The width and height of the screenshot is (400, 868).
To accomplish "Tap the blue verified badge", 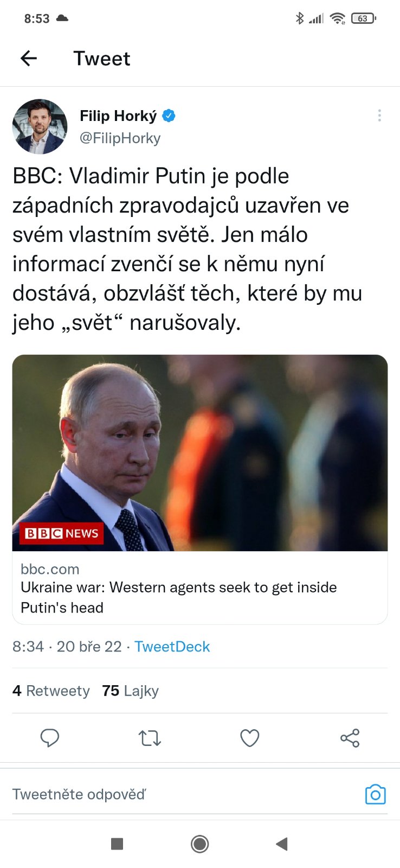I will [169, 116].
